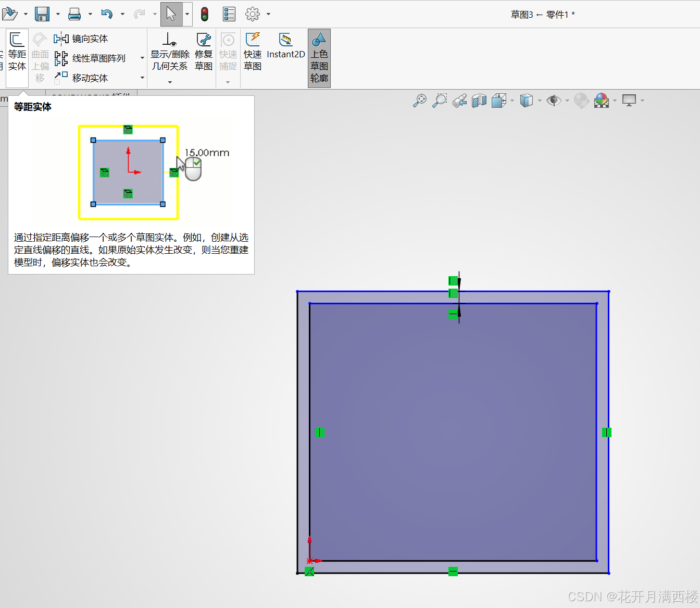
Task: Open view settings monitor icon
Action: tap(629, 101)
